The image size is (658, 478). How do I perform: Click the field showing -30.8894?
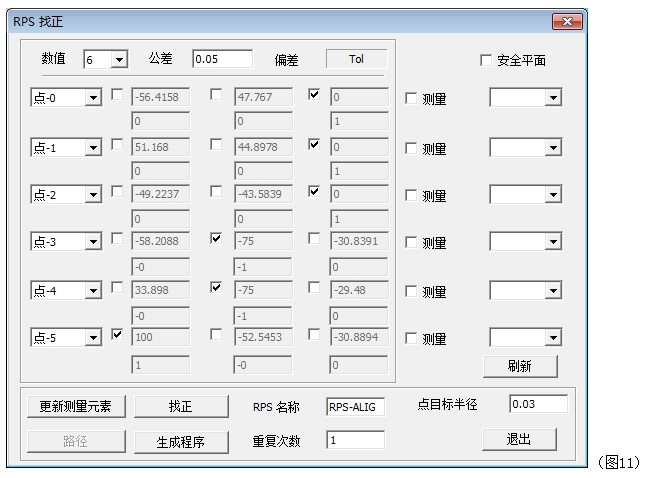pos(359,337)
